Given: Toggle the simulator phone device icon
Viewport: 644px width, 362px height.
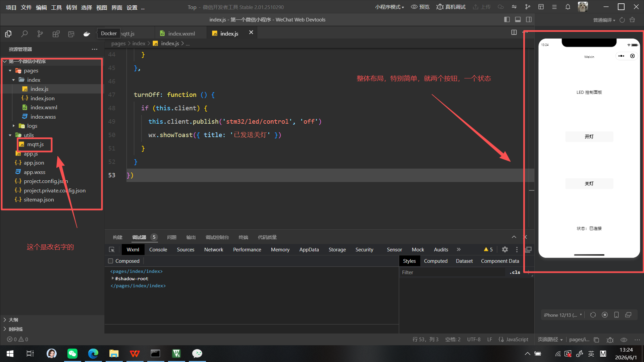Looking at the screenshot, I should point(616,315).
